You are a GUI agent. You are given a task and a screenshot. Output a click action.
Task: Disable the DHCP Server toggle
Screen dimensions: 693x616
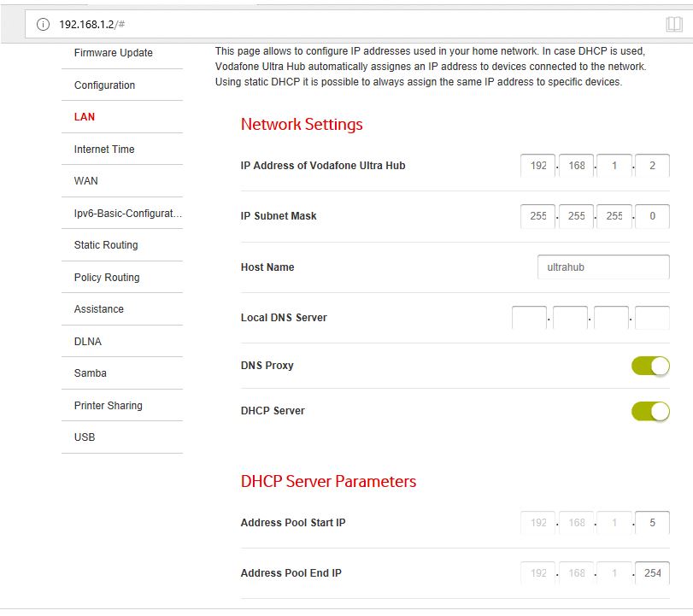click(x=650, y=411)
